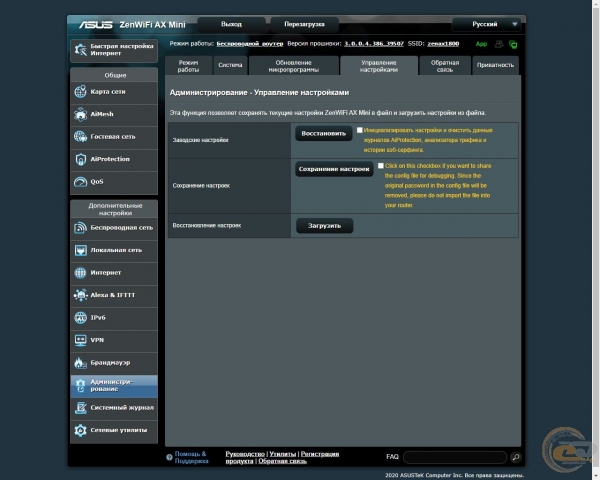This screenshot has width=600, height=480.
Task: Open Alexa & IFTTT icon
Action: coord(80,295)
